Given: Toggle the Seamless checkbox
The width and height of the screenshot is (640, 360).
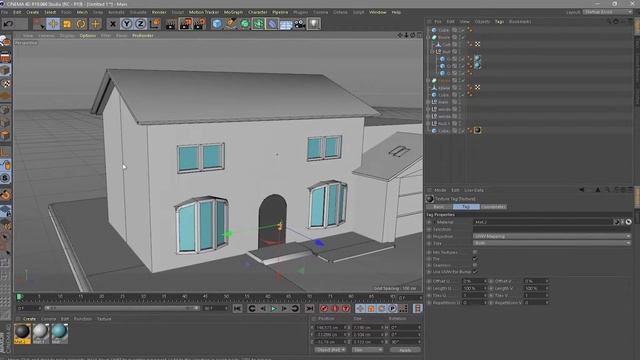Looking at the screenshot, I should pos(475,265).
